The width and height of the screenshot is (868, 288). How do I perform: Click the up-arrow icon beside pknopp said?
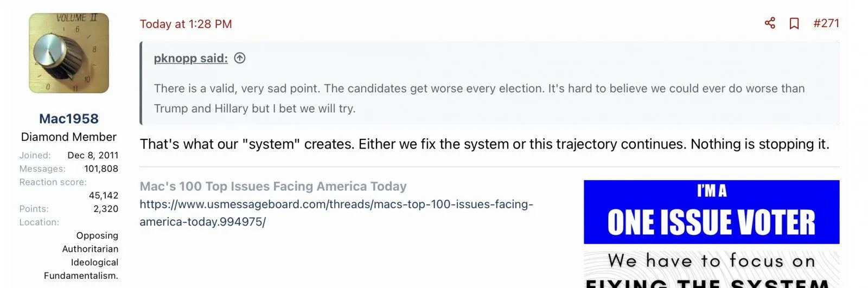240,58
